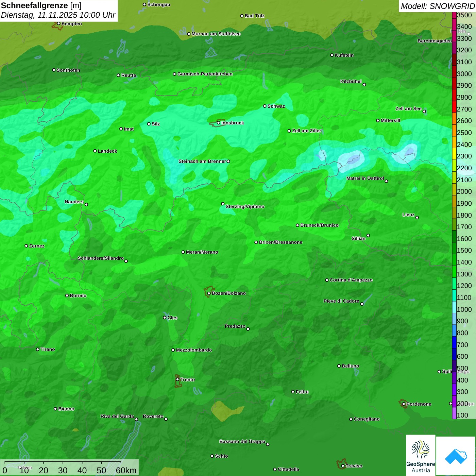Click the Innsbruck city label
476x476 pixels.
pyautogui.click(x=233, y=123)
